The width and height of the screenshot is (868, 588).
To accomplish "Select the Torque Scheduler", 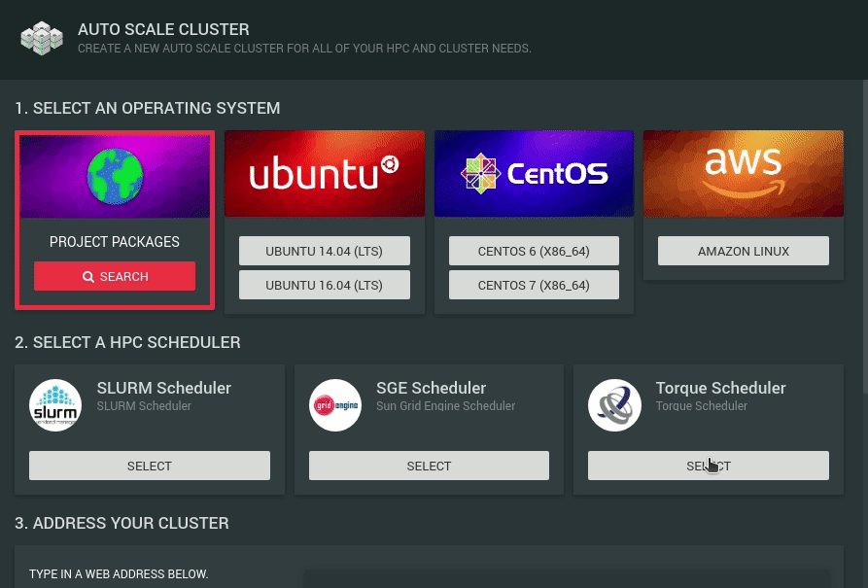I will tap(709, 466).
